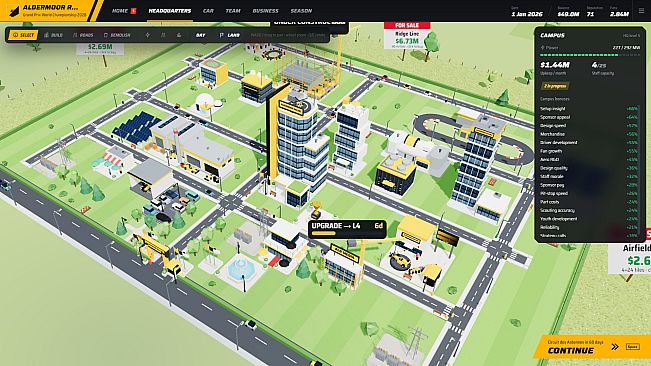651x366 pixels.
Task: Click the Part costs bonus row
Action: (x=589, y=202)
